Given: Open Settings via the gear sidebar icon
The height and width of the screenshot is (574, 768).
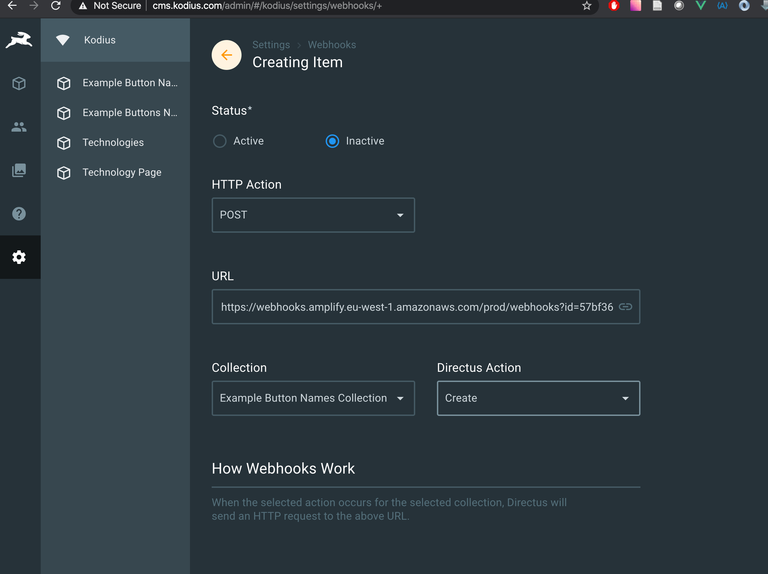Looking at the screenshot, I should coord(19,257).
